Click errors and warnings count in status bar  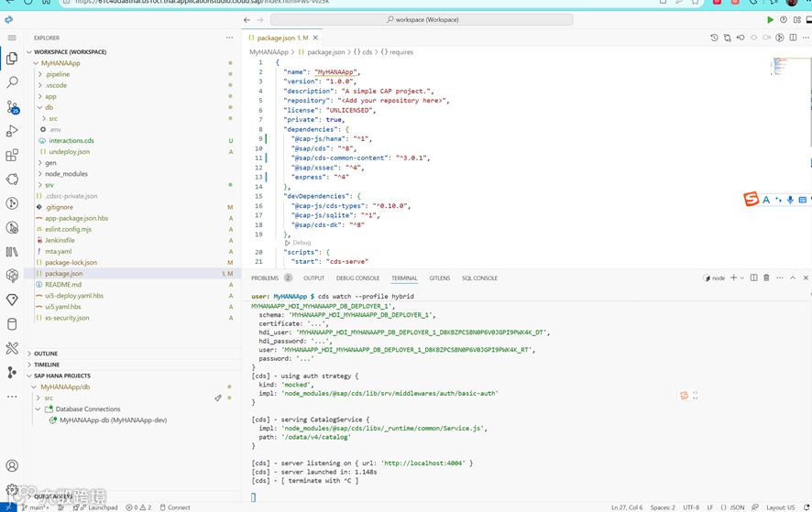point(138,507)
